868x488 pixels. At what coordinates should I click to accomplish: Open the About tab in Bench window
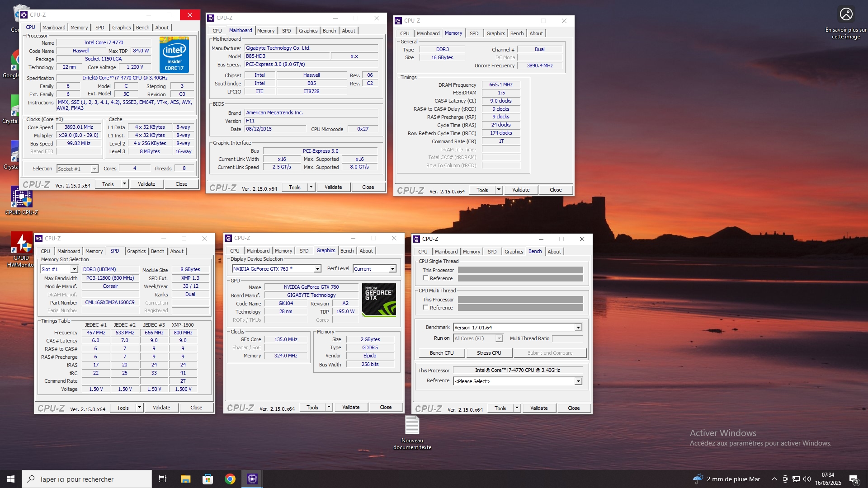554,252
